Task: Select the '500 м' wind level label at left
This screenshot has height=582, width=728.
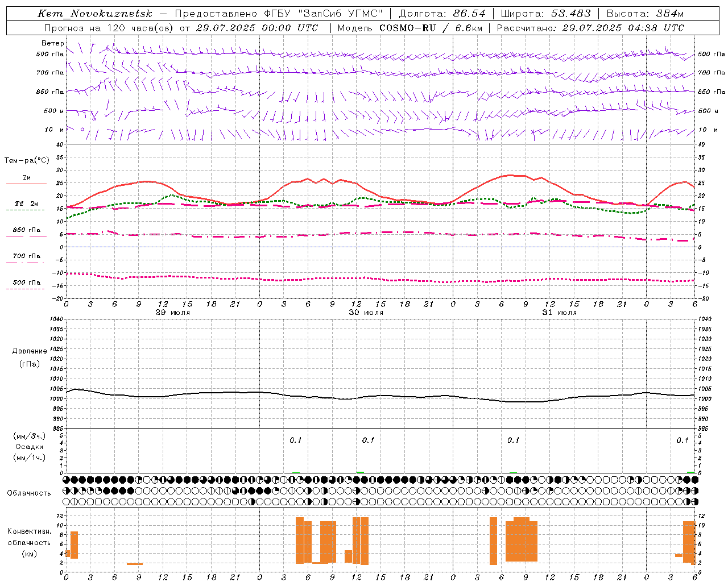Action: [55, 111]
